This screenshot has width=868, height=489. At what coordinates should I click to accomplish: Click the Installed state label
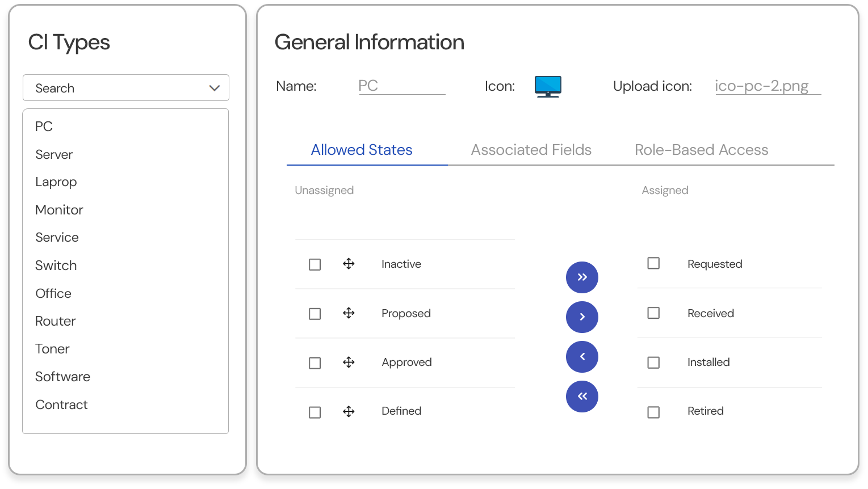coord(708,362)
